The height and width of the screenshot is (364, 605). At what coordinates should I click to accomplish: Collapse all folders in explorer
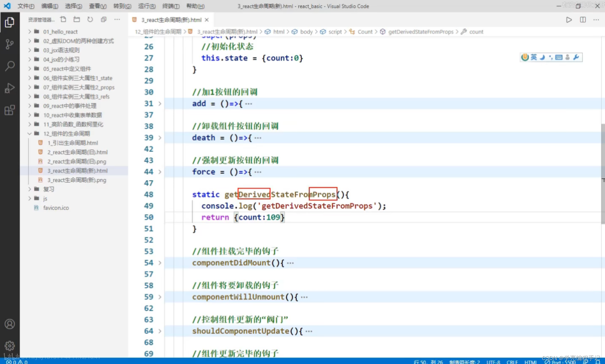coord(104,19)
